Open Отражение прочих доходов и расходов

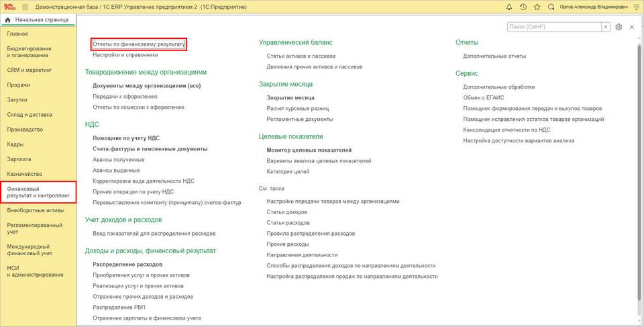tap(143, 297)
